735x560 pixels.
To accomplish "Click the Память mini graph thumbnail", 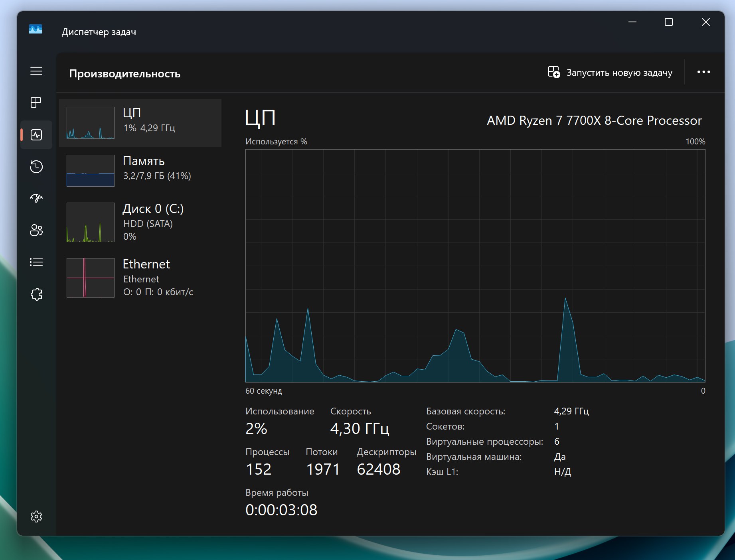I will (91, 171).
